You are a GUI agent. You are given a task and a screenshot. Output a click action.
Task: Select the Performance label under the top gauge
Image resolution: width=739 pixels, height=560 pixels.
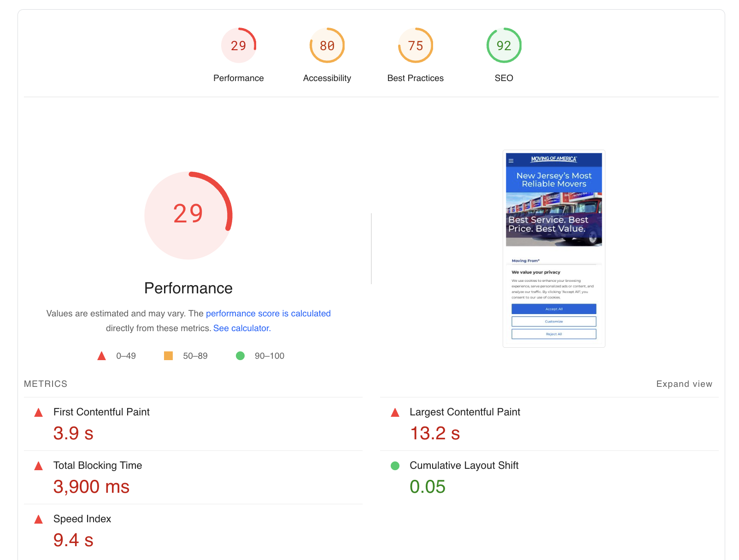(x=239, y=78)
